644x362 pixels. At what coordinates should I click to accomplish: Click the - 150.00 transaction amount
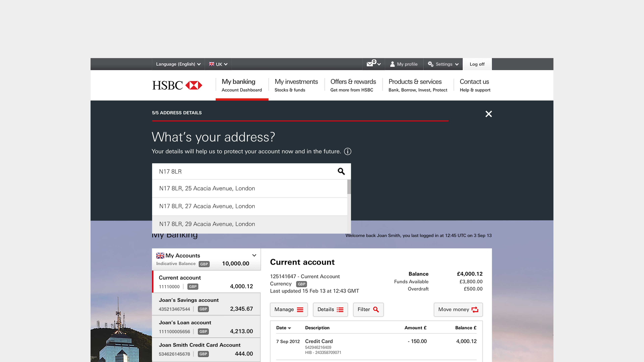pyautogui.click(x=417, y=341)
